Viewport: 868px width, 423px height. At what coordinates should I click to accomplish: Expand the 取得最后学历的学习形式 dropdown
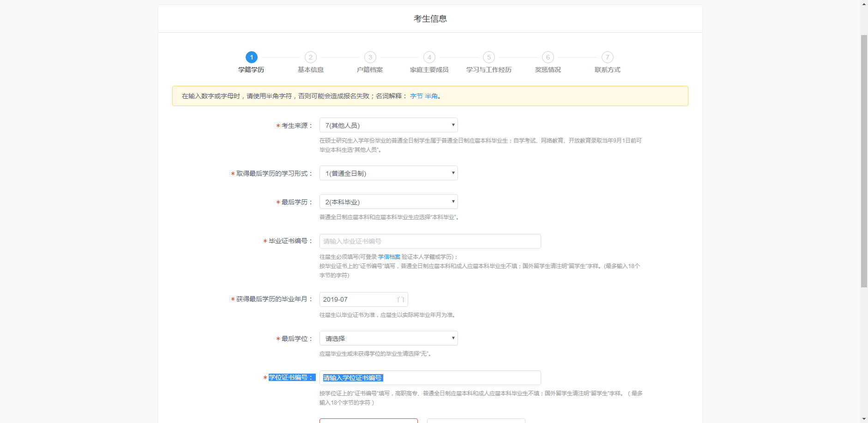388,173
